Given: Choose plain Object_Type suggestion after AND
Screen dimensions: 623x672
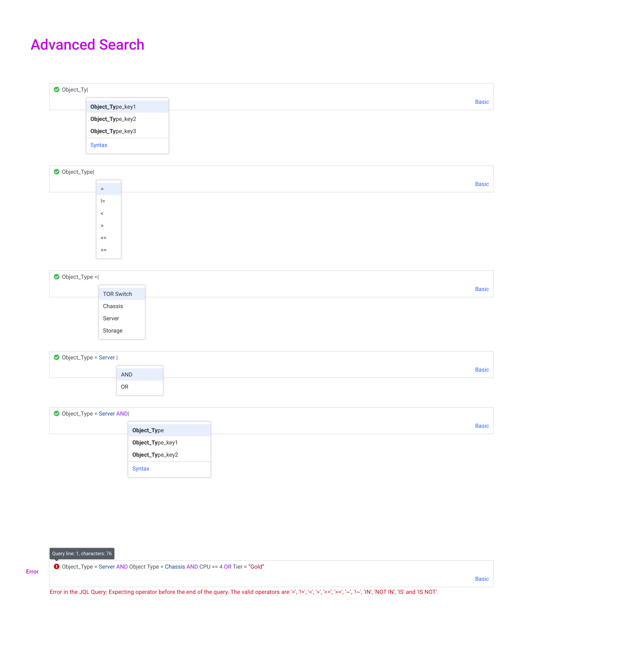Looking at the screenshot, I should [x=169, y=430].
